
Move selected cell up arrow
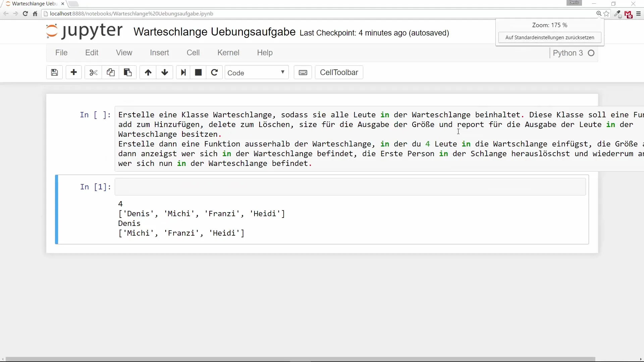point(148,72)
